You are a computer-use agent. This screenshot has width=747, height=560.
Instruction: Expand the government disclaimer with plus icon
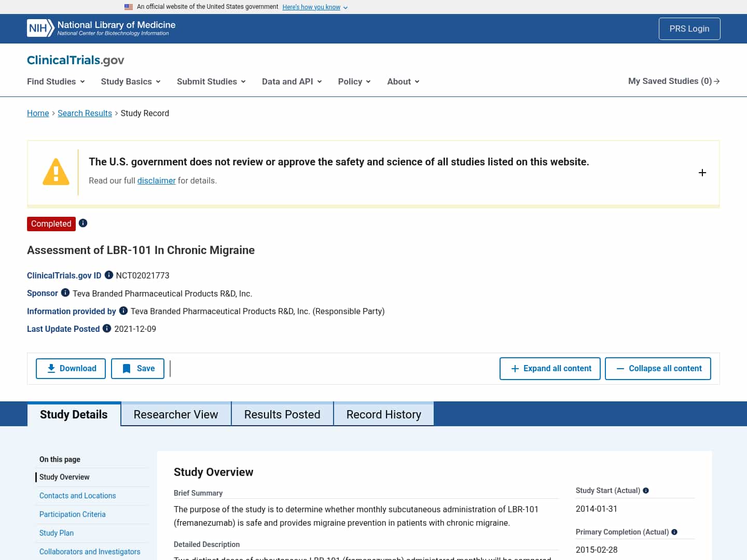(x=702, y=173)
